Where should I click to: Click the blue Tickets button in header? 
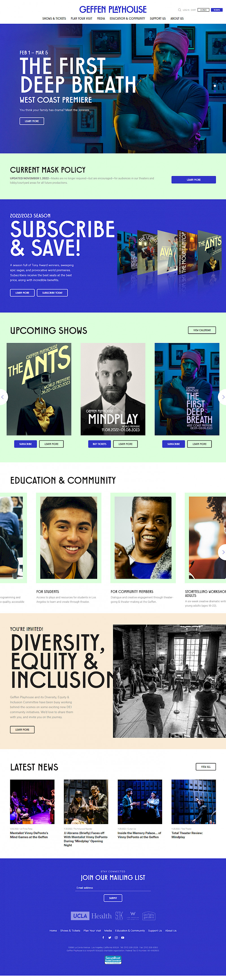217,10
